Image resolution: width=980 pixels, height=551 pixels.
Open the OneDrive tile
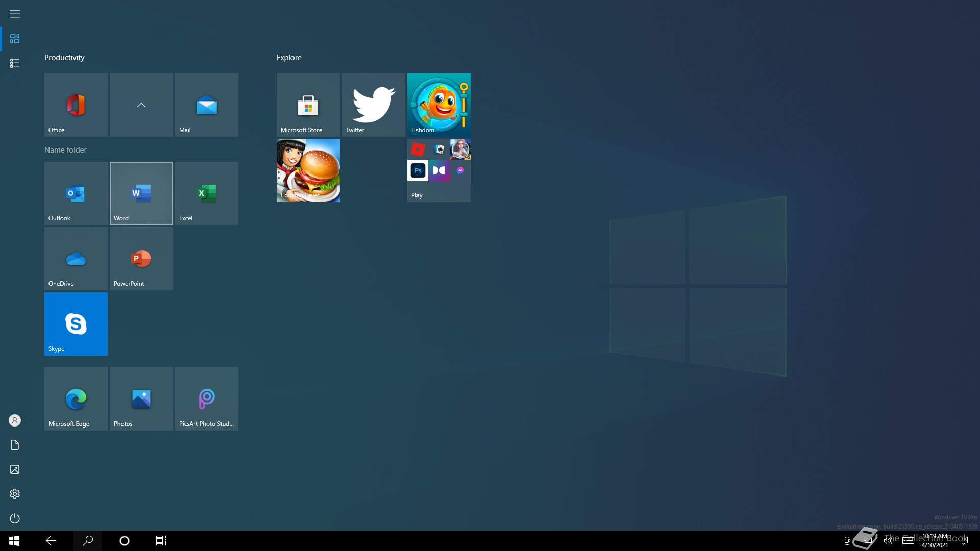tap(76, 259)
